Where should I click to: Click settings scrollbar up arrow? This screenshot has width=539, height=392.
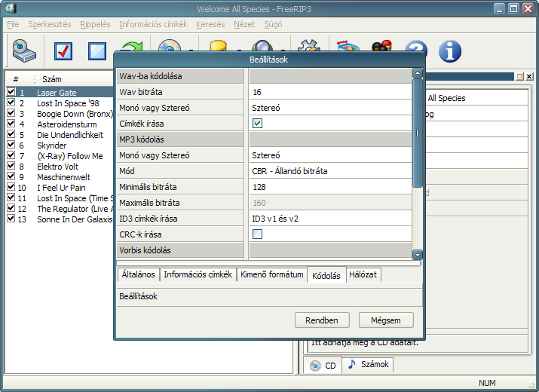[418, 73]
